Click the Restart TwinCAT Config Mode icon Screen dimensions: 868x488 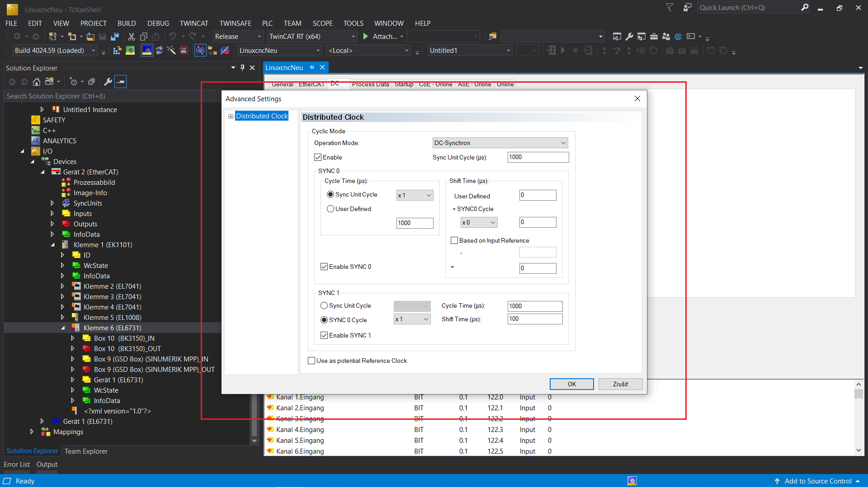pos(147,51)
